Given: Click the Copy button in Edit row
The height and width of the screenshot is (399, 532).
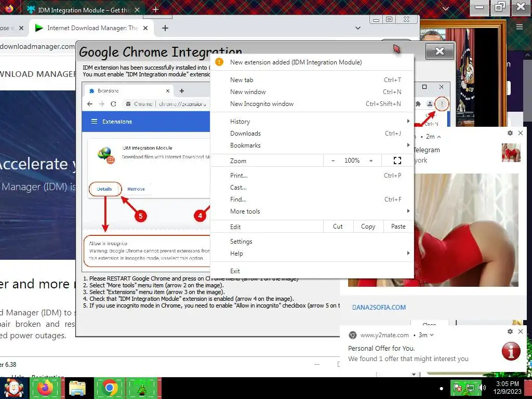Looking at the screenshot, I should (368, 227).
